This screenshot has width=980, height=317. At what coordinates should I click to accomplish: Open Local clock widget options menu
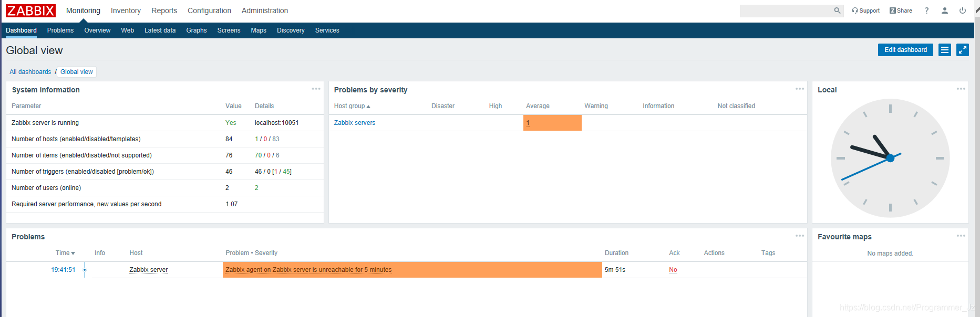click(961, 89)
